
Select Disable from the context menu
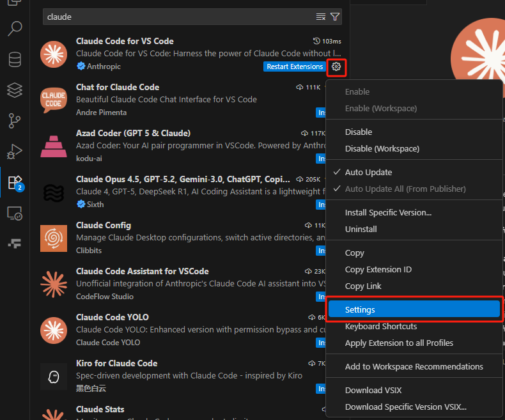[414, 132]
